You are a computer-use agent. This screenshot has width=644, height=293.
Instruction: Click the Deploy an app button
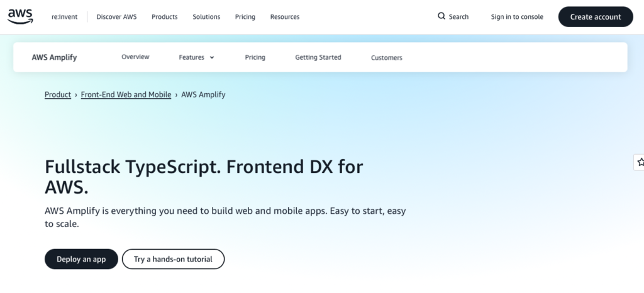click(x=81, y=259)
